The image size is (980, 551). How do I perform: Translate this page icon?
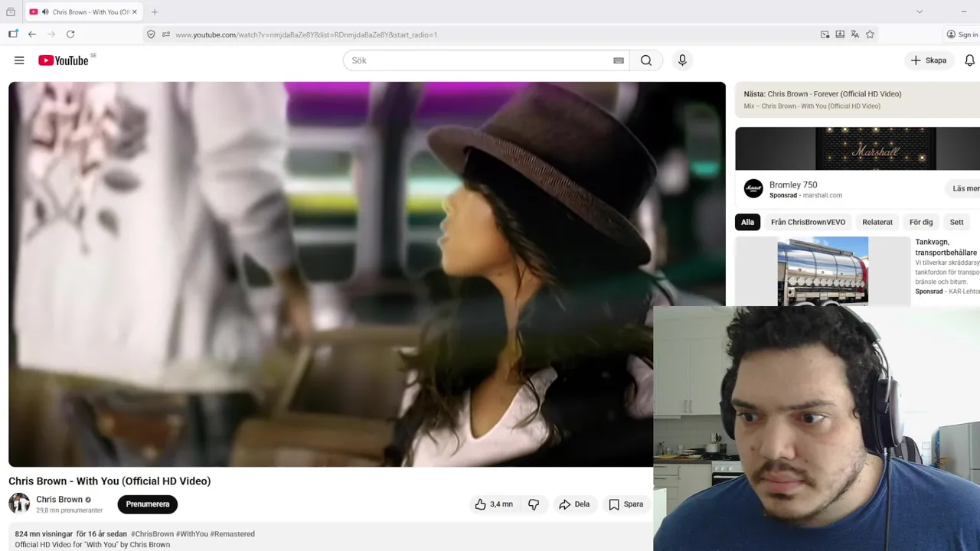pos(854,34)
